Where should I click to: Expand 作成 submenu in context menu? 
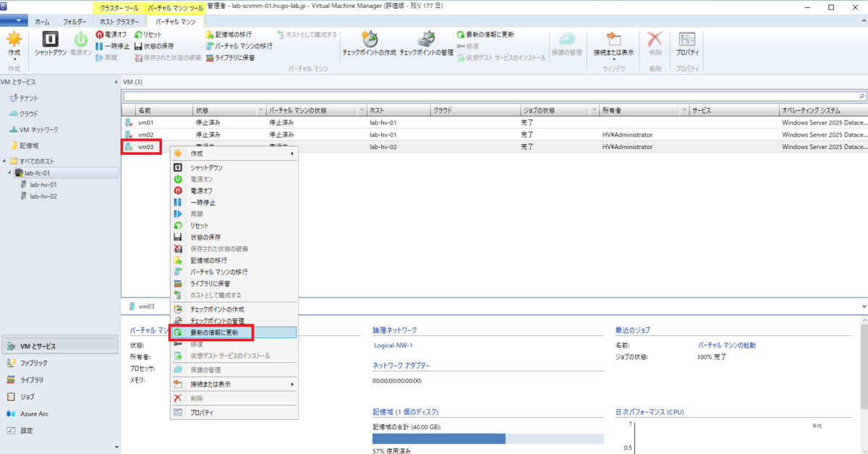point(234,154)
